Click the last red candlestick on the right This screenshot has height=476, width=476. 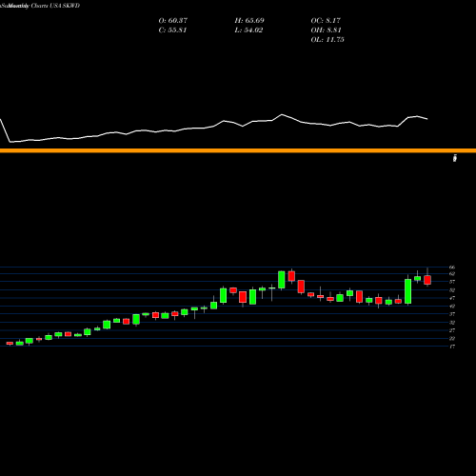pyautogui.click(x=427, y=280)
